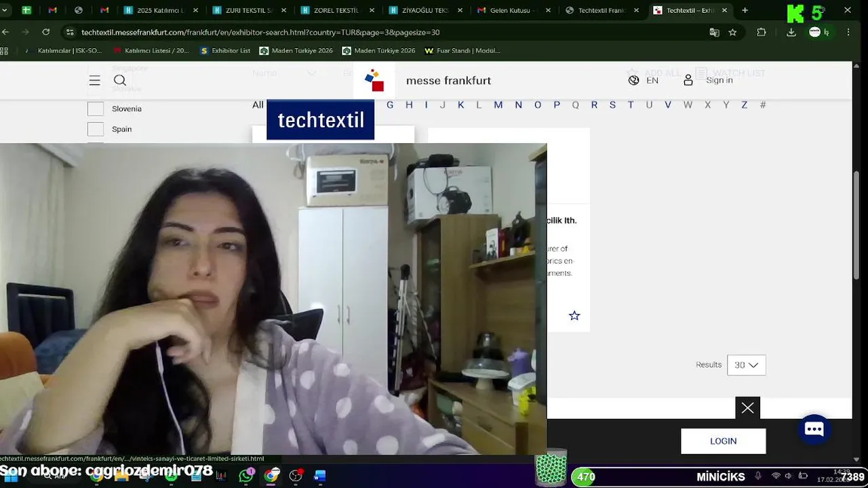
Task: Open the tab search dropdown arrow in Chrome
Action: [5, 10]
